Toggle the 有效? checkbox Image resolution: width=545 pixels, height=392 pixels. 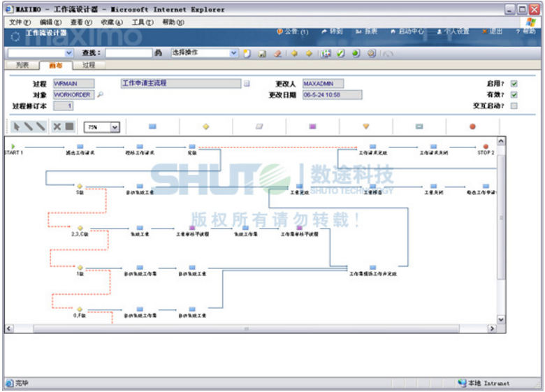click(x=514, y=94)
